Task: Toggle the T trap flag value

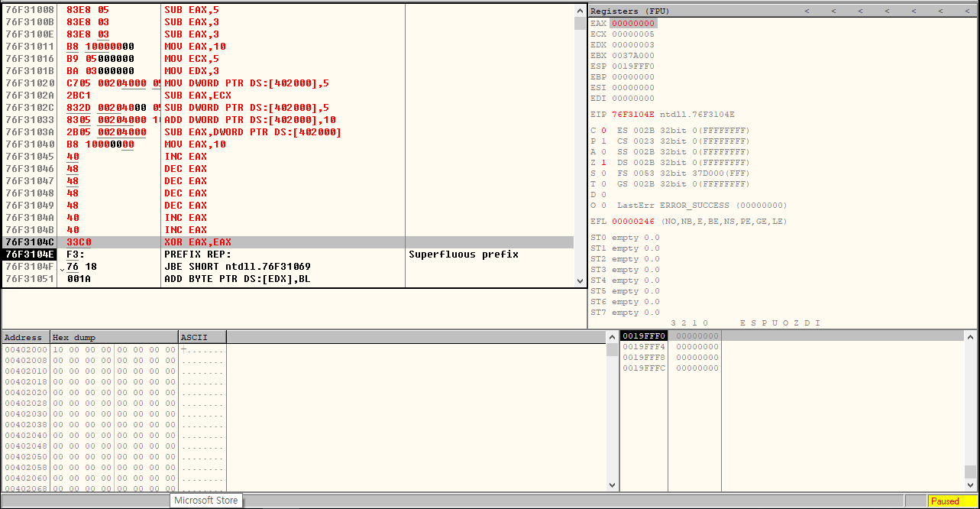Action: point(604,184)
